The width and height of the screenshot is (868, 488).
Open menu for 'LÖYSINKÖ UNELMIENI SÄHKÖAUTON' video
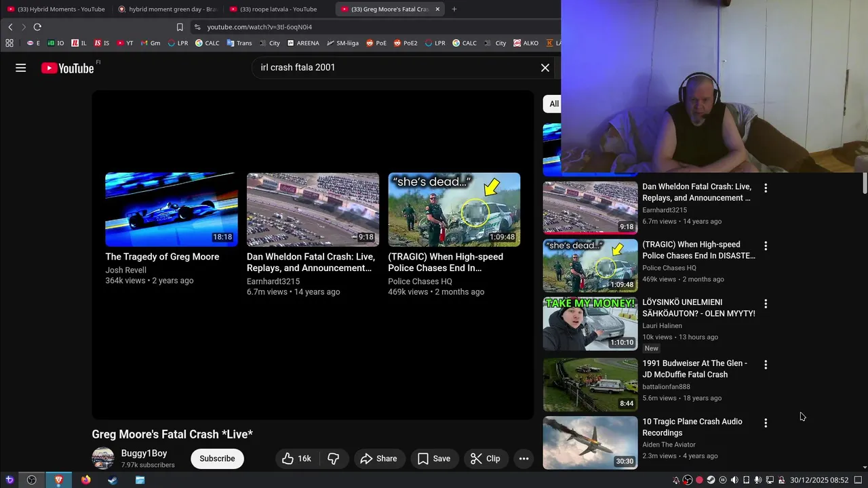coord(766,304)
